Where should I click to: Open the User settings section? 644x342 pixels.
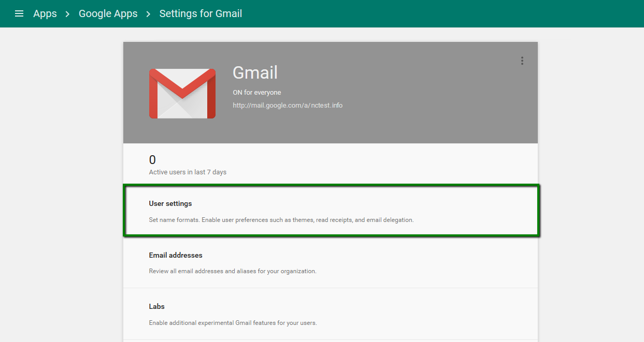[x=332, y=211]
